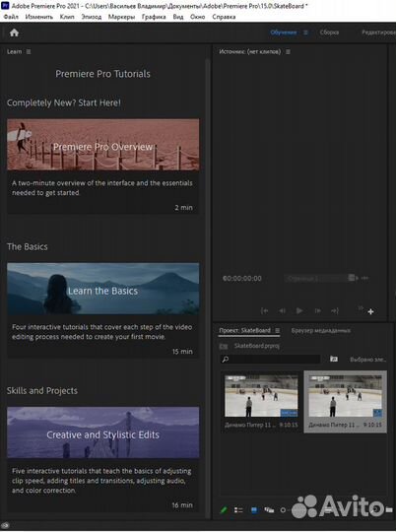This screenshot has width=396, height=532.
Task: Switch to the Редактирование workspace
Action: [x=378, y=33]
